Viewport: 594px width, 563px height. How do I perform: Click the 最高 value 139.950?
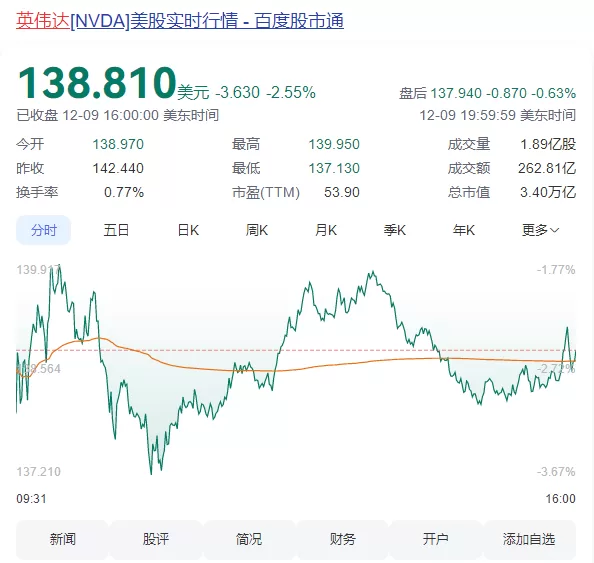coord(334,144)
